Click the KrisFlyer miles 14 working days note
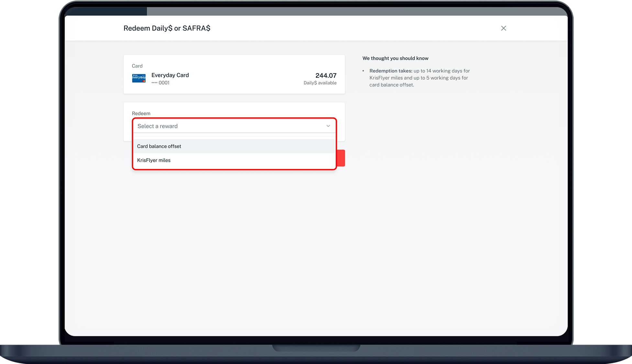This screenshot has height=364, width=632. [x=441, y=71]
